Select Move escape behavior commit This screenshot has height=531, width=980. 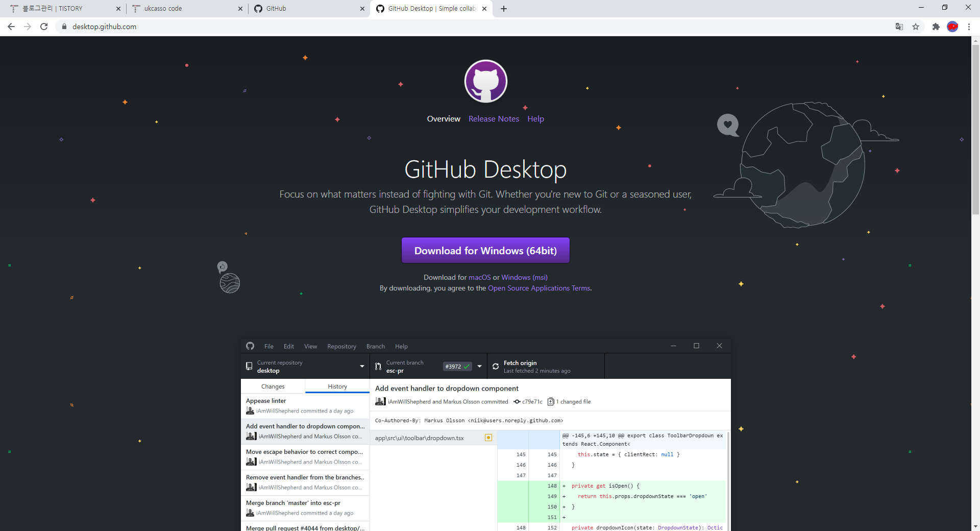pos(305,457)
